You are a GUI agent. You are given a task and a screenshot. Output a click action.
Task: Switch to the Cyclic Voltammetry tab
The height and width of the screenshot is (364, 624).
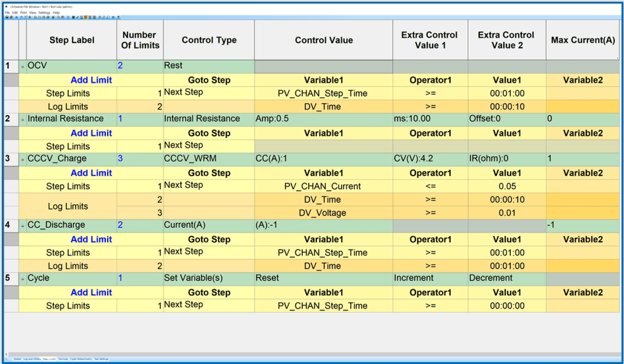coord(81,359)
